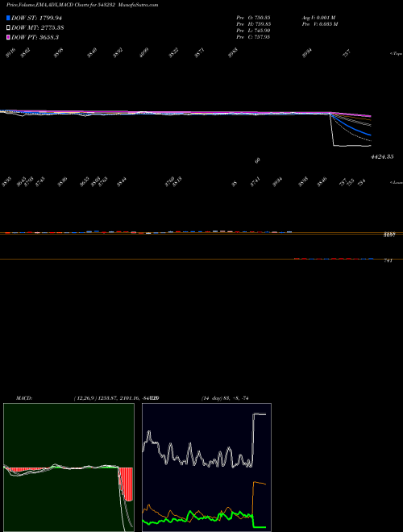The height and width of the screenshot is (532, 403).
Task: Click the white DOW MT legend swatch
Action: click(8, 27)
